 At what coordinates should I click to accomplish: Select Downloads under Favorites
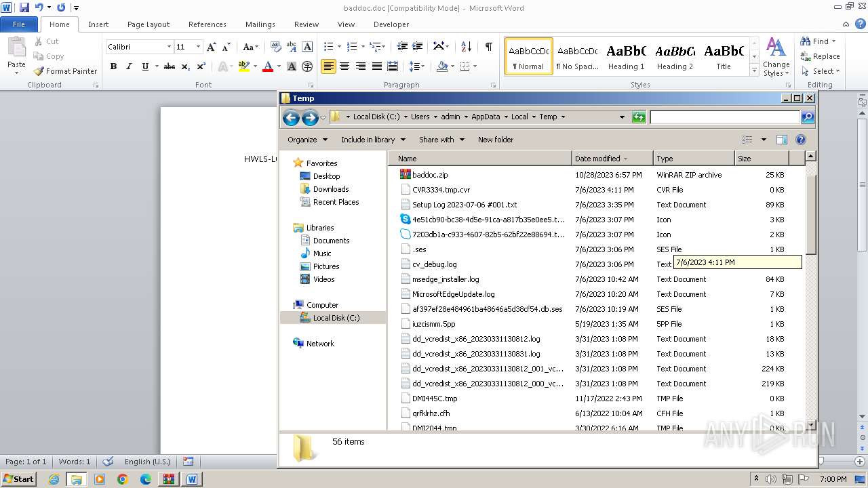331,189
